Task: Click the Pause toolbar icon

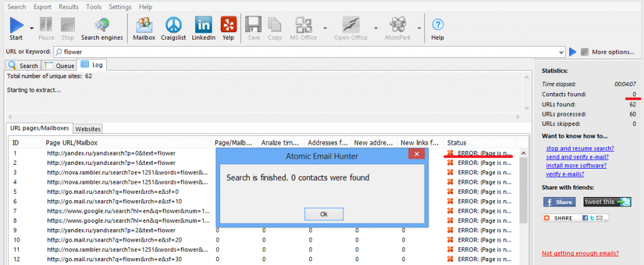Action: 46,29
